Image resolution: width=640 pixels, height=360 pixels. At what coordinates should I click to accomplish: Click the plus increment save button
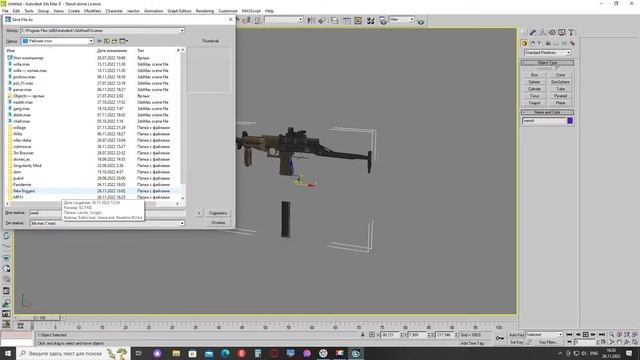(199, 213)
